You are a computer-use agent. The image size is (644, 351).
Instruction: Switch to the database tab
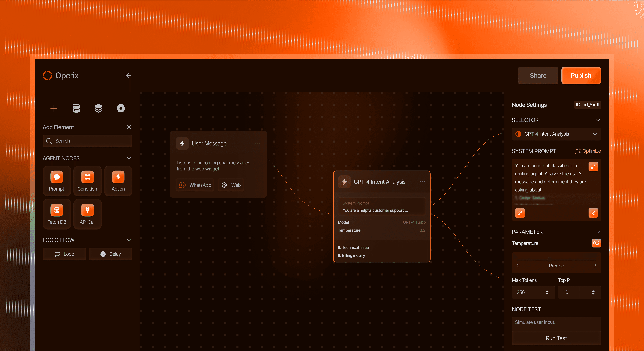click(x=76, y=108)
